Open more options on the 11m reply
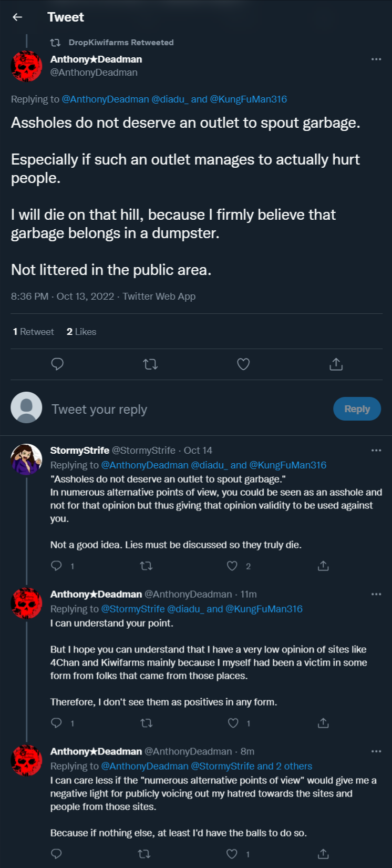The height and width of the screenshot is (868, 392). point(376,594)
